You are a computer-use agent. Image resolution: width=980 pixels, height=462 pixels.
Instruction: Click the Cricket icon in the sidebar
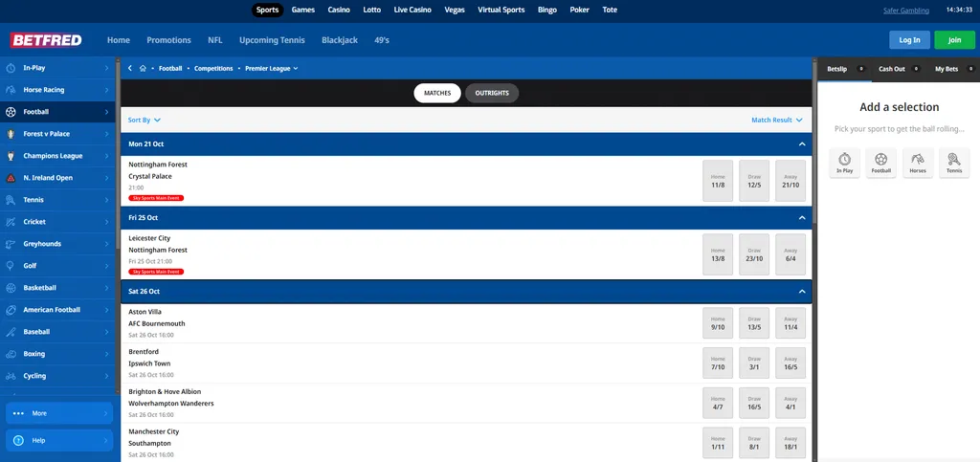[x=11, y=222]
